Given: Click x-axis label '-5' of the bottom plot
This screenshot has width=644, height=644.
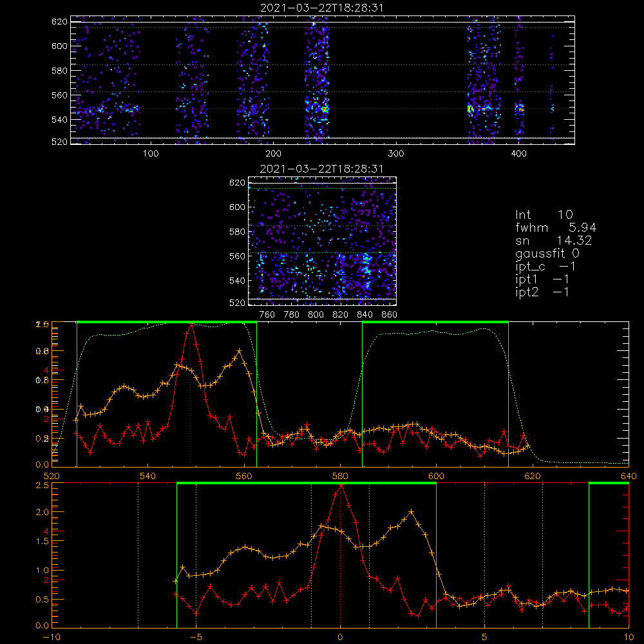Looking at the screenshot, I should [196, 638].
